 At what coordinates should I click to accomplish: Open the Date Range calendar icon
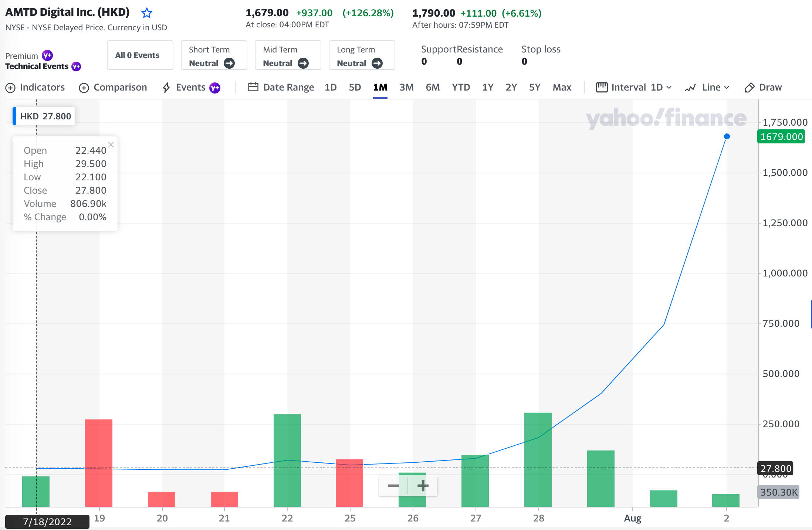(x=253, y=87)
